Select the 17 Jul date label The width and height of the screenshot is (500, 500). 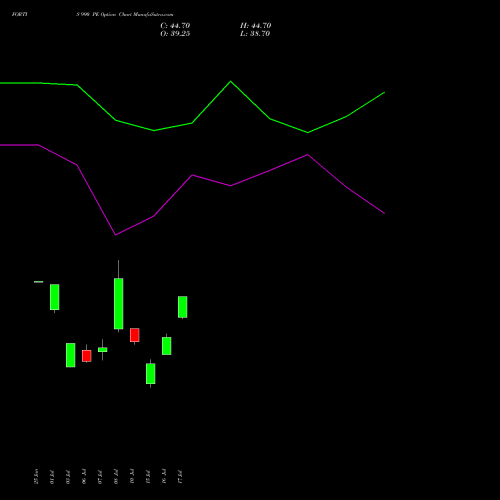[180, 477]
